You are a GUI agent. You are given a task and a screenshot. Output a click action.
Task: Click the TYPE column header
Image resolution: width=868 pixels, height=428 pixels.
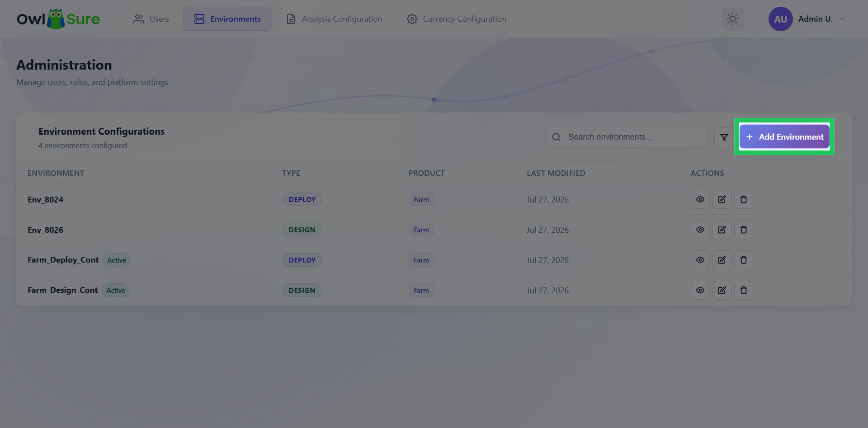pyautogui.click(x=291, y=173)
